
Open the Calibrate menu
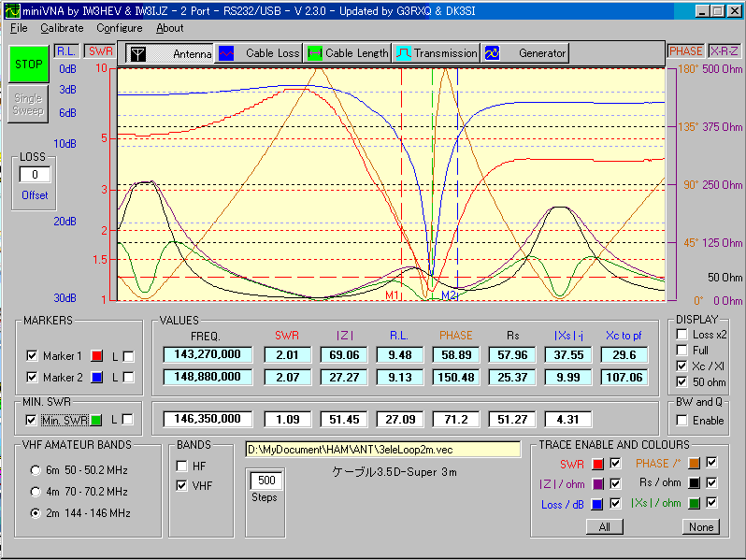[62, 28]
